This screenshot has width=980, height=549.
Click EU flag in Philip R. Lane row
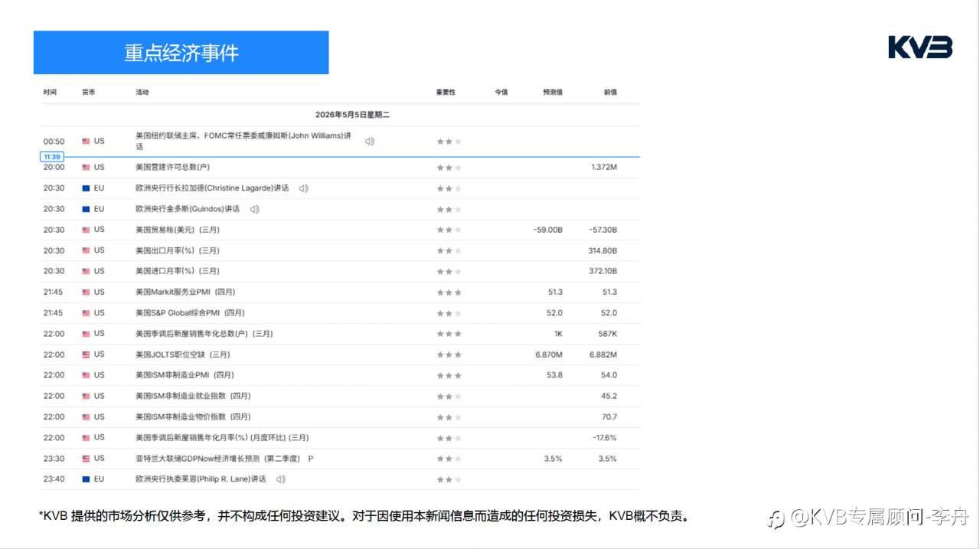[87, 479]
